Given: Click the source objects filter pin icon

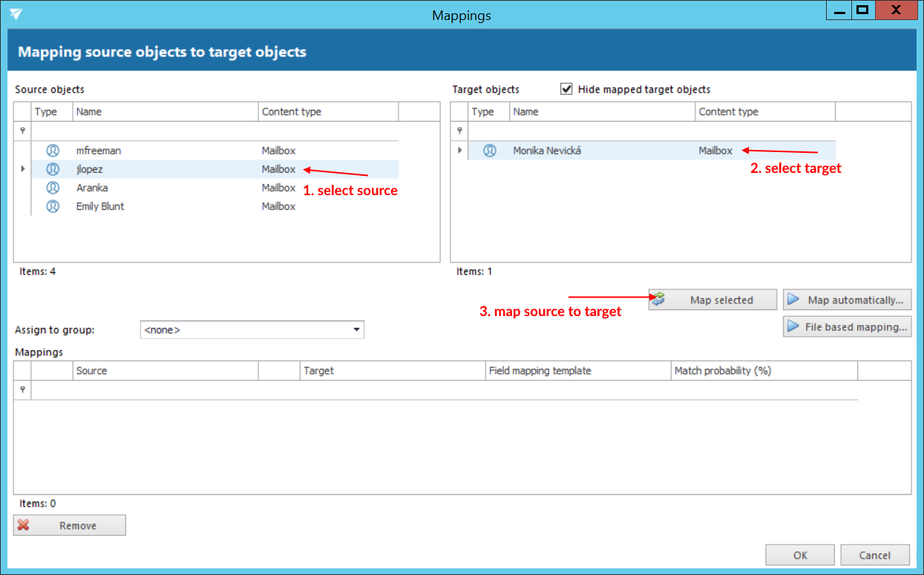Looking at the screenshot, I should point(22,131).
